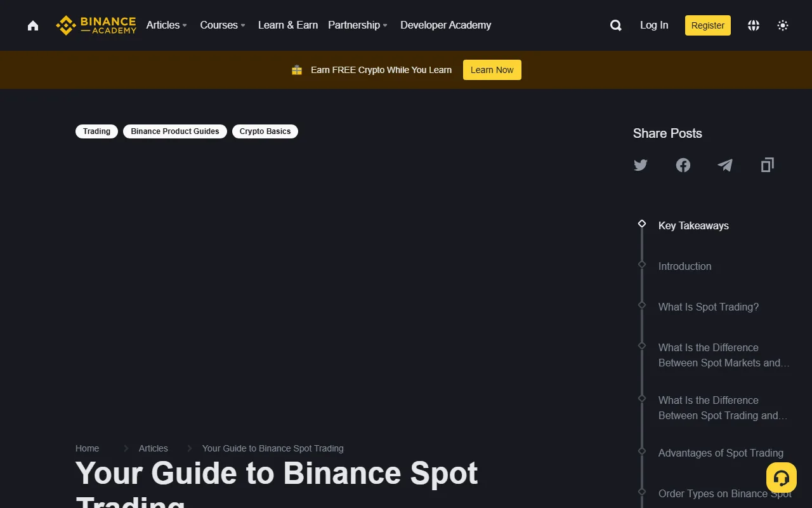Open the Learn & Earn menu item
Viewport: 812px width, 508px height.
[x=288, y=25]
